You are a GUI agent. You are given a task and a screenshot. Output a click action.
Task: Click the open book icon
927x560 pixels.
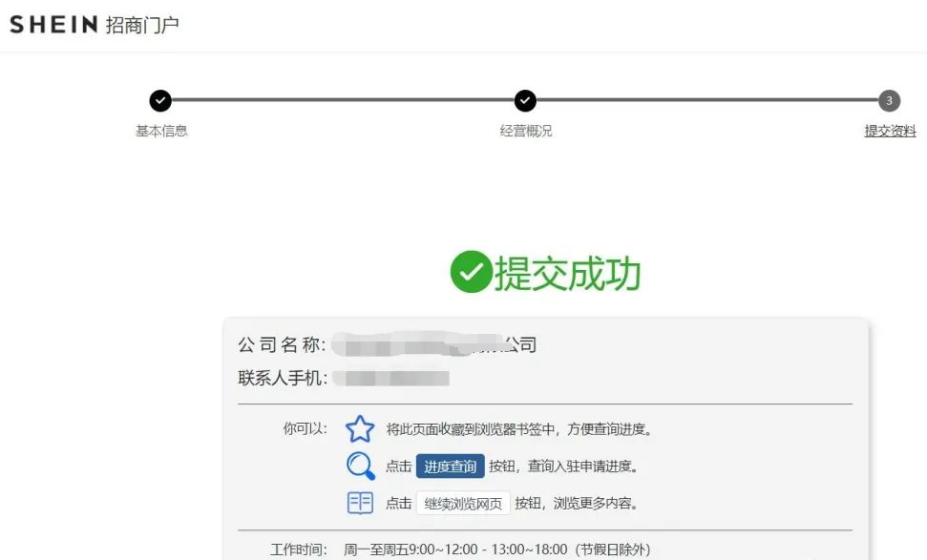(360, 503)
